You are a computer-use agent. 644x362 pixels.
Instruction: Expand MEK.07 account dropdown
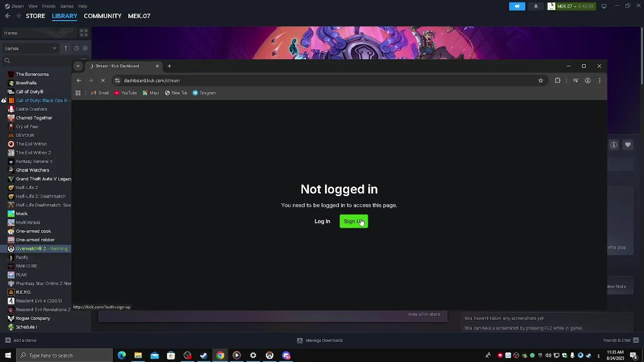tap(571, 6)
